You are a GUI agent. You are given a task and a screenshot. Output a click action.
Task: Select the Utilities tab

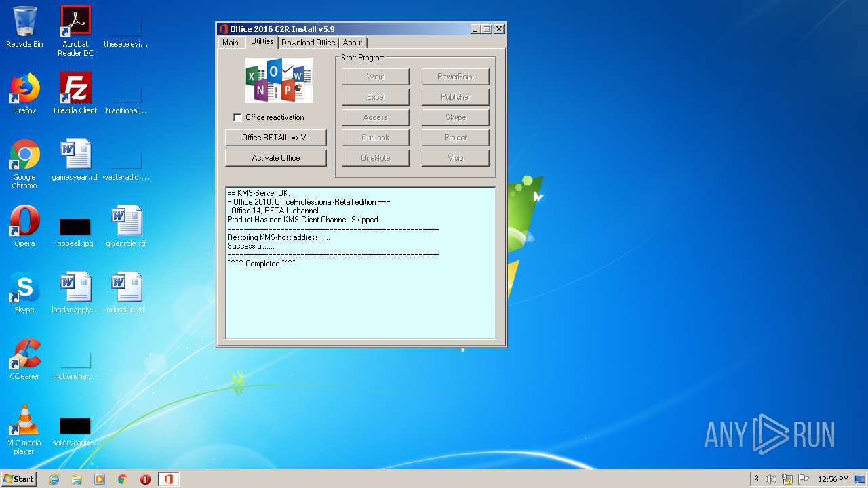point(262,41)
